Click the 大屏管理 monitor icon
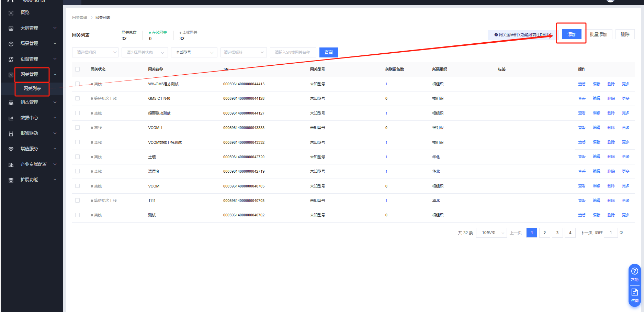644x312 pixels. pos(11,28)
